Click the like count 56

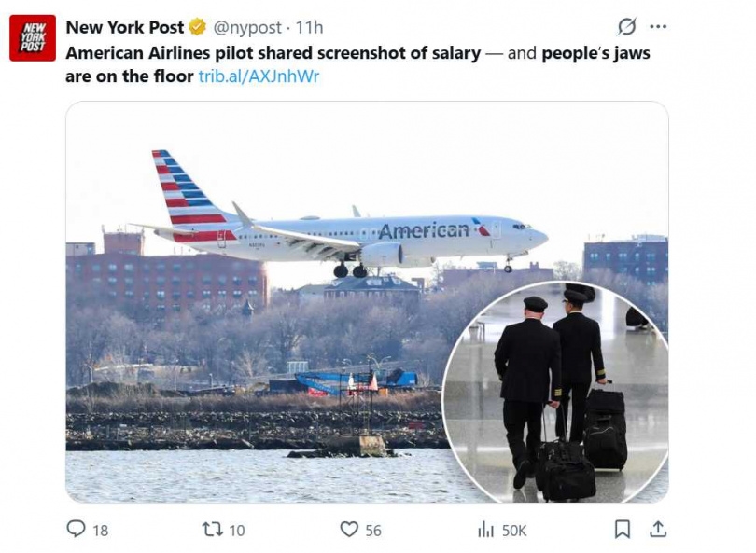(x=373, y=531)
